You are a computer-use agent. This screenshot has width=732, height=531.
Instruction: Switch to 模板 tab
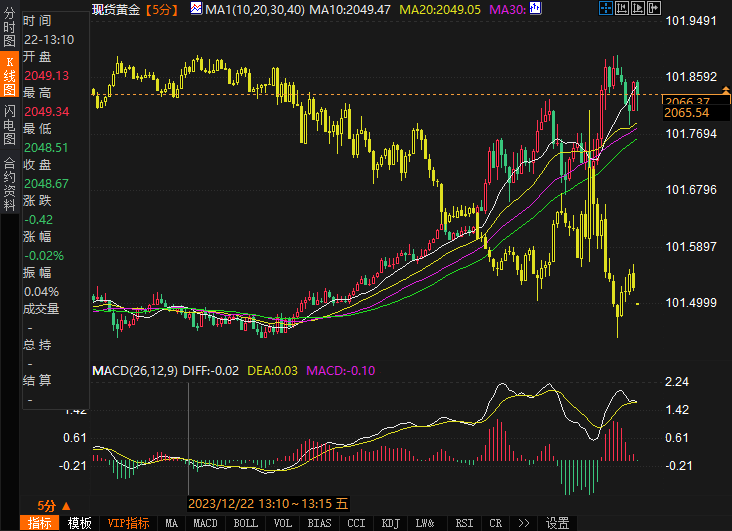pyautogui.click(x=80, y=523)
